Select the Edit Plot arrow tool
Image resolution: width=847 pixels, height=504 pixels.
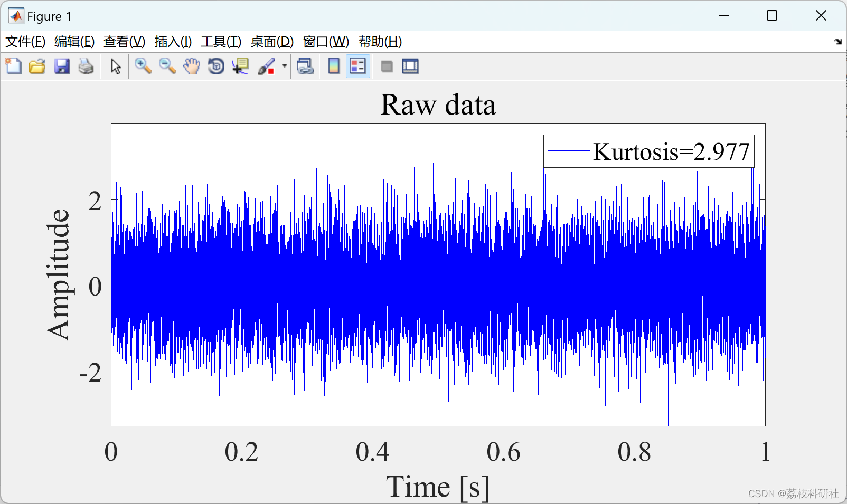(116, 66)
